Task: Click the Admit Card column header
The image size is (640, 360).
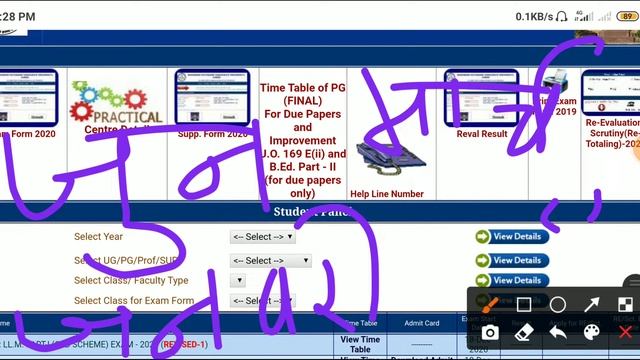Action: (x=422, y=323)
